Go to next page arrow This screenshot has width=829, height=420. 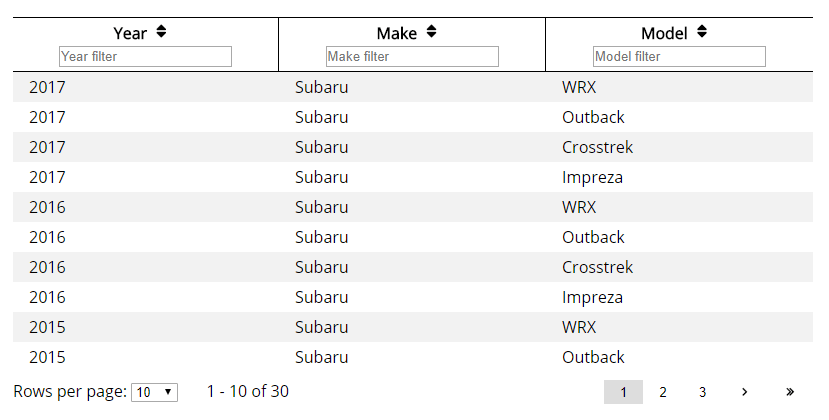coord(744,392)
